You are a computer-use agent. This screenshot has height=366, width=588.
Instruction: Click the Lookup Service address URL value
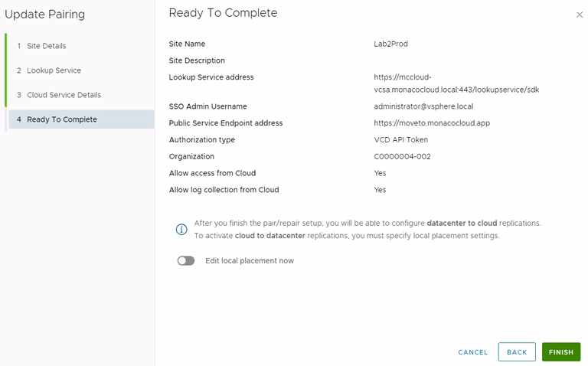click(x=456, y=83)
